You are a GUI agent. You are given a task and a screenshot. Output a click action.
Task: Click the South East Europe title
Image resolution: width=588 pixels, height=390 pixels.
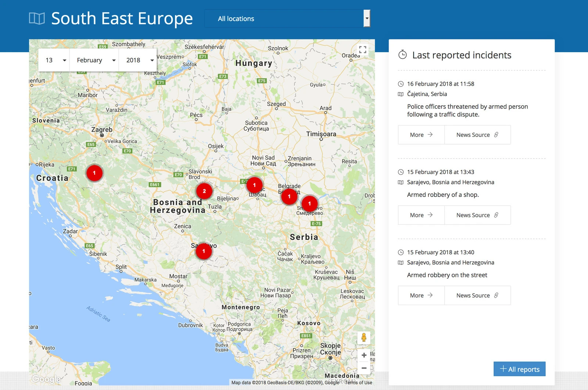122,18
